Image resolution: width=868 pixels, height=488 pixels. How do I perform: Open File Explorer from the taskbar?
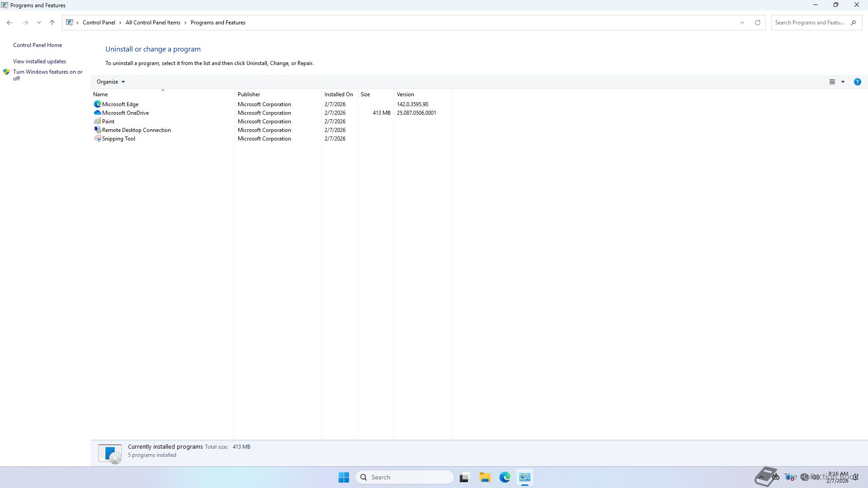pos(485,477)
